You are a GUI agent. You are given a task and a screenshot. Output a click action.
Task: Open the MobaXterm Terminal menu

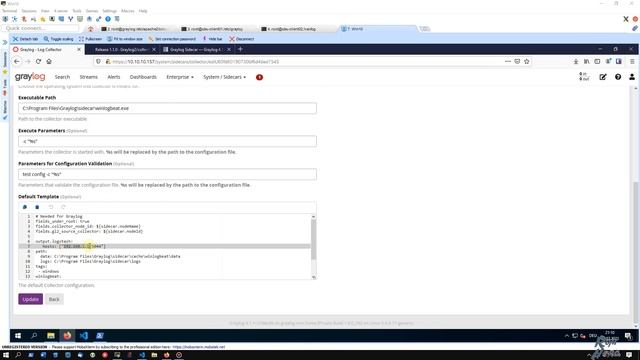9,11
